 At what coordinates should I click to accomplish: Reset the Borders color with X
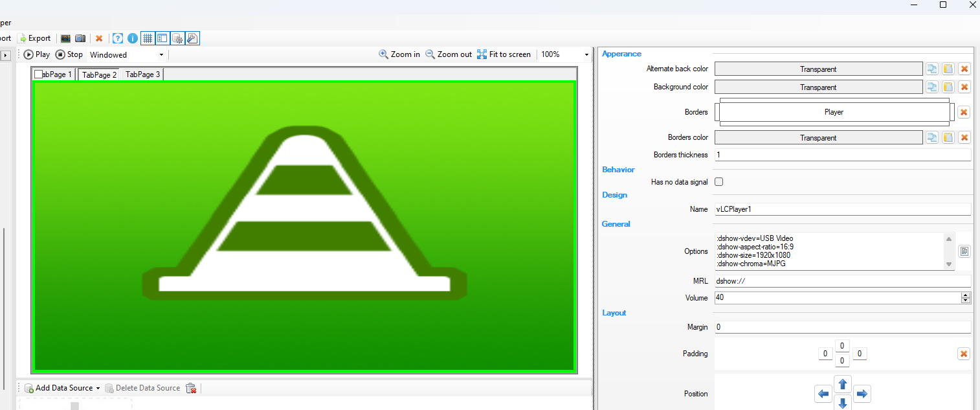(x=964, y=137)
